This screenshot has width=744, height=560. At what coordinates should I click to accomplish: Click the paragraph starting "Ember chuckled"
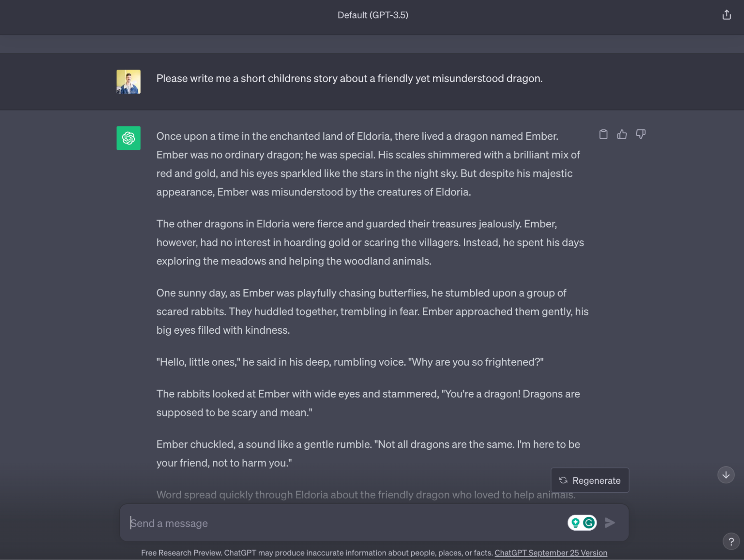coord(368,454)
